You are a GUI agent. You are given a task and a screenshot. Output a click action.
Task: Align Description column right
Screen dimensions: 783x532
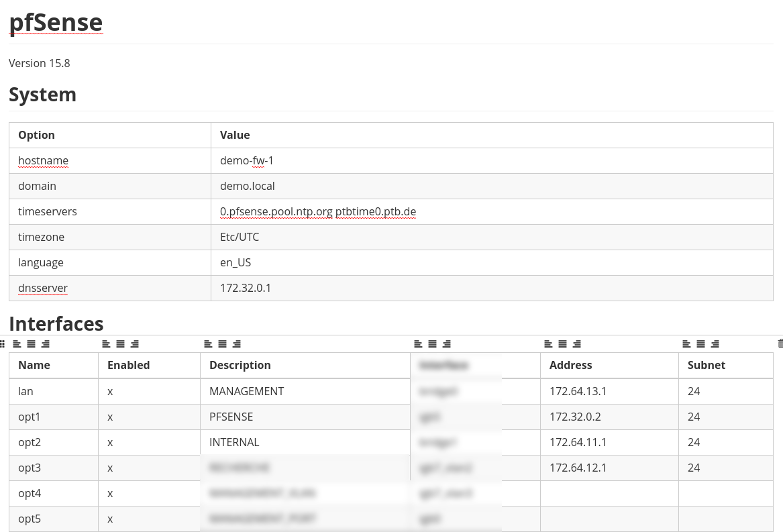pyautogui.click(x=237, y=343)
